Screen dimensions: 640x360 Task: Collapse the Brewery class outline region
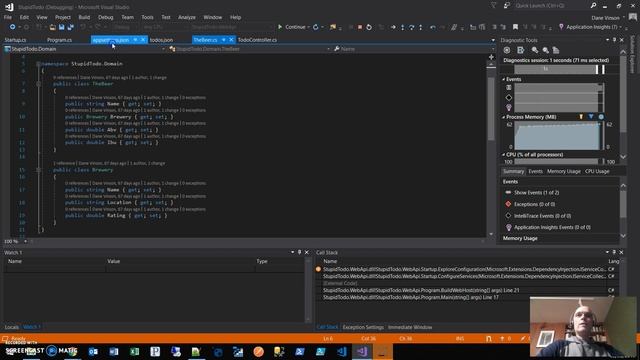(39, 170)
